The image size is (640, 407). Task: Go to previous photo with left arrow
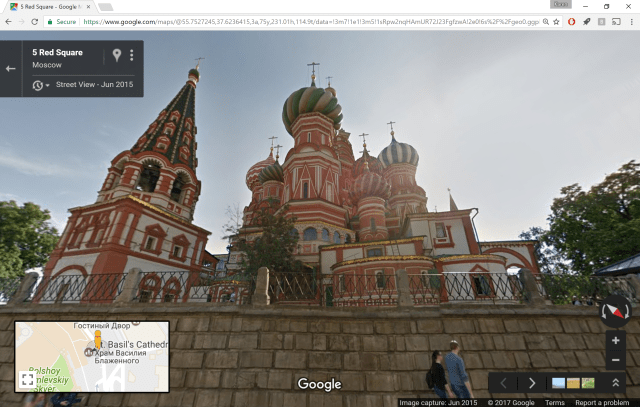coord(504,383)
